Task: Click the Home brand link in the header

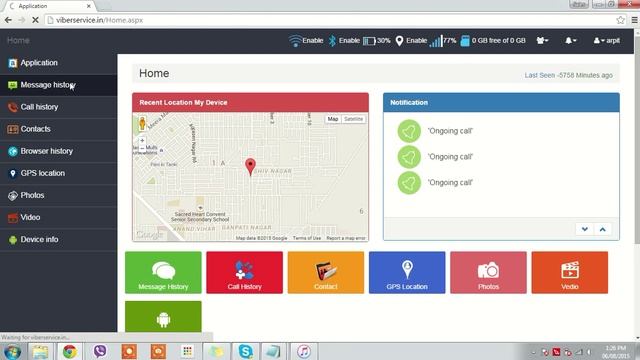Action: point(18,40)
